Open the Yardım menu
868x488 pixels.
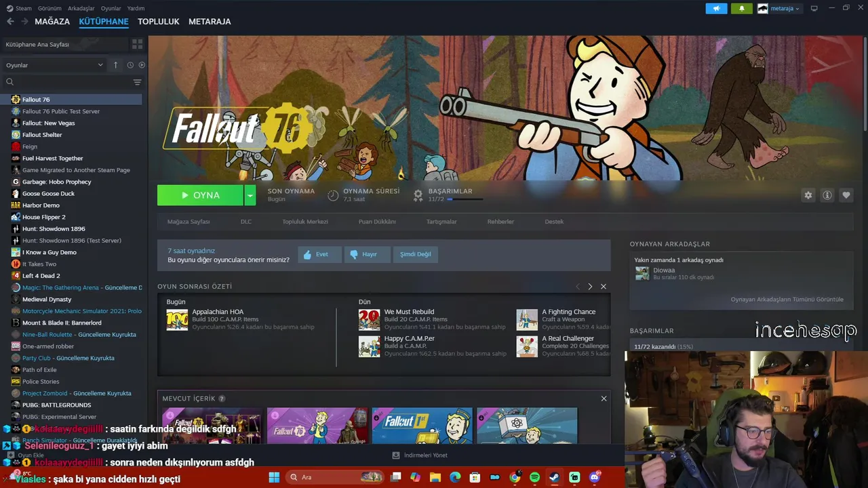(136, 8)
